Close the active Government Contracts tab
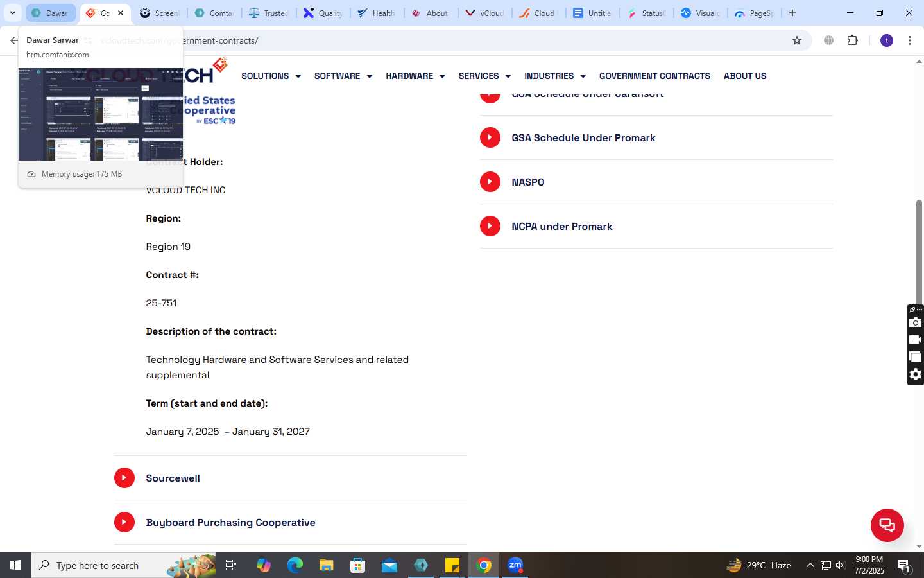The image size is (924, 578). pos(121,13)
